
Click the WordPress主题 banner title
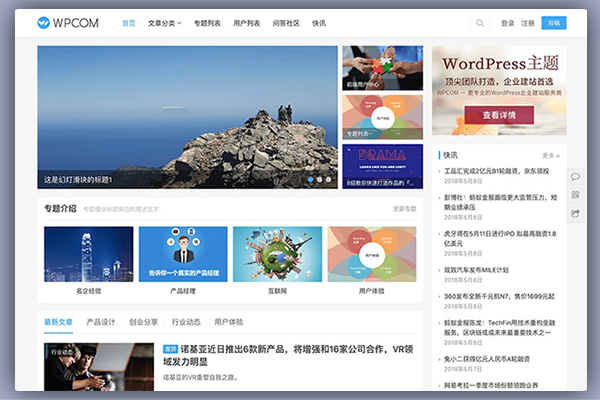tap(500, 64)
